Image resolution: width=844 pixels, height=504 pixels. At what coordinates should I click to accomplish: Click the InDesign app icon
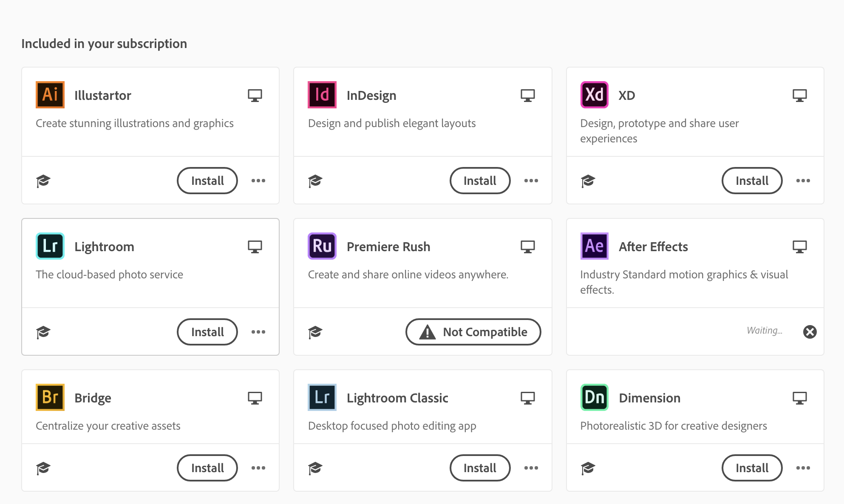(322, 95)
